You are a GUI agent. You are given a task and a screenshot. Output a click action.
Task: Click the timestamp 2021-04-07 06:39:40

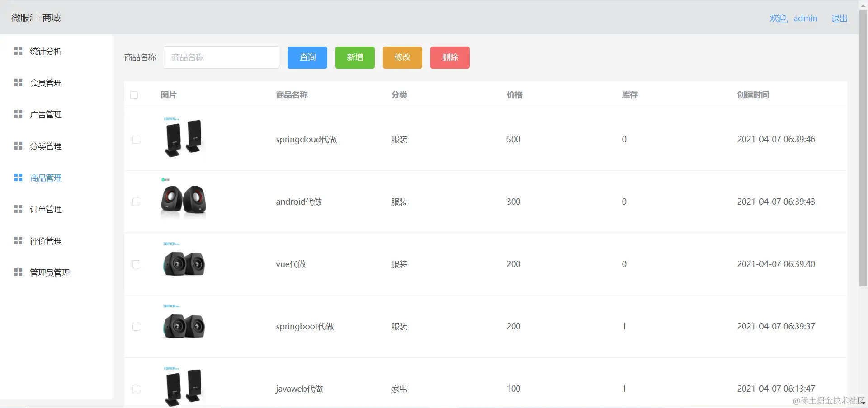776,264
